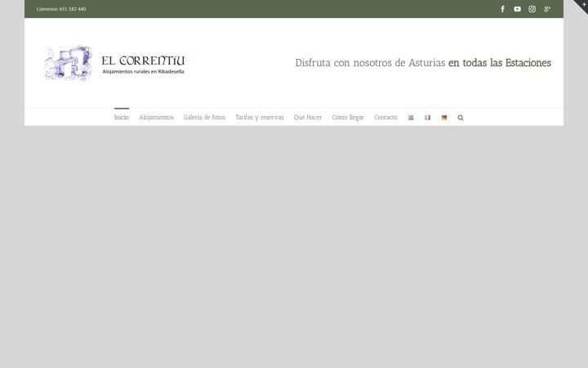Expand the sliding bar corner plus toggle
This screenshot has height=368, width=588.
[583, 5]
